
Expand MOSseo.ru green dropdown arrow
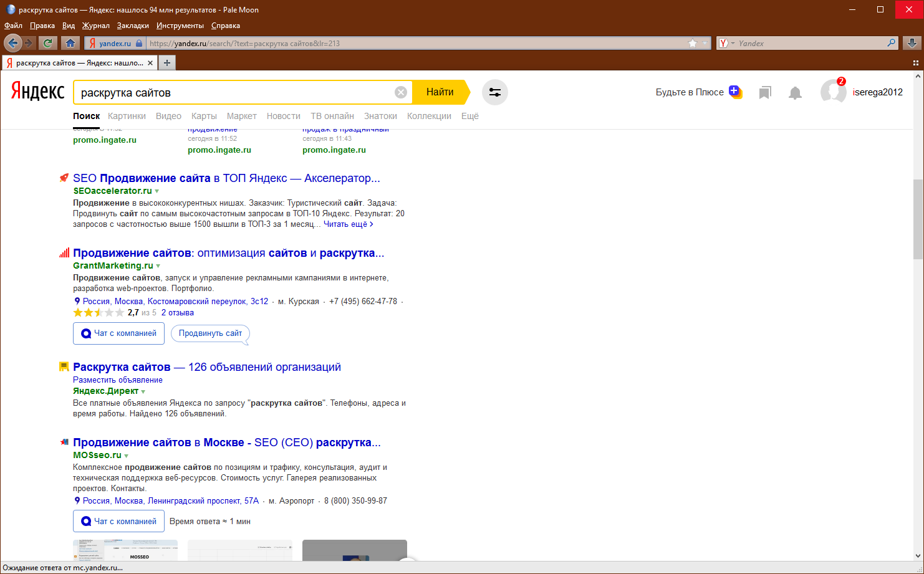coord(127,456)
